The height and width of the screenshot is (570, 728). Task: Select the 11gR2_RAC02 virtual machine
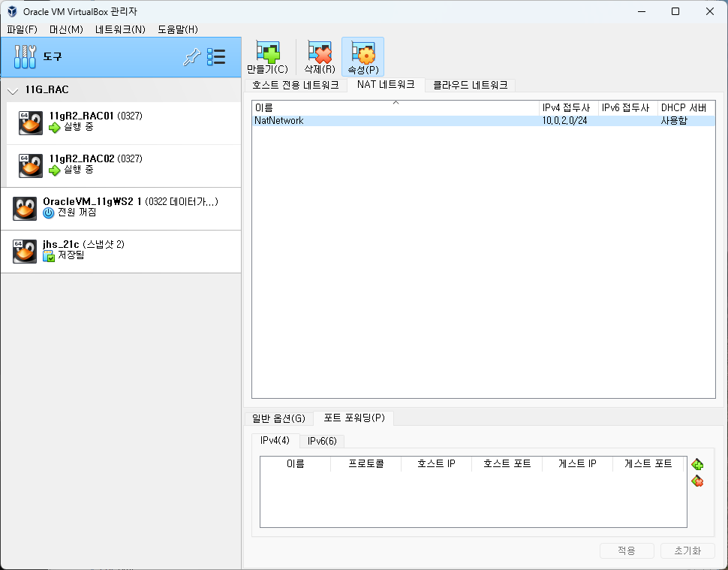tap(124, 166)
